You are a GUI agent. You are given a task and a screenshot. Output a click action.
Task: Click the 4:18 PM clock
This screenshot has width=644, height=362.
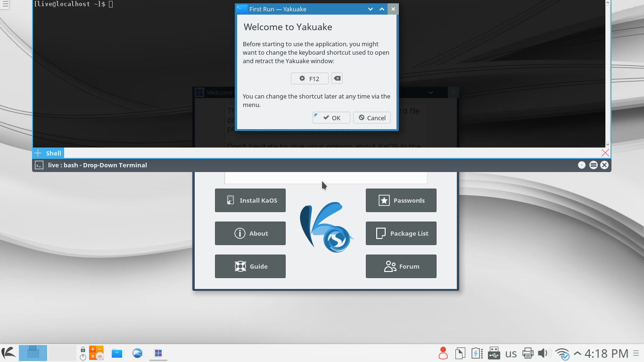pyautogui.click(x=606, y=354)
